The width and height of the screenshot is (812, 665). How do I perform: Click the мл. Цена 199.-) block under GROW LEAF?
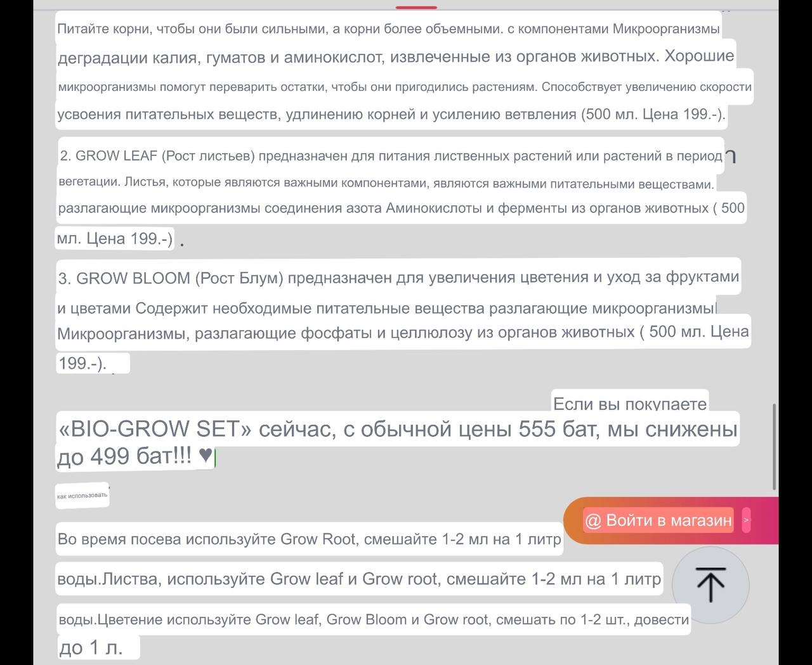115,238
